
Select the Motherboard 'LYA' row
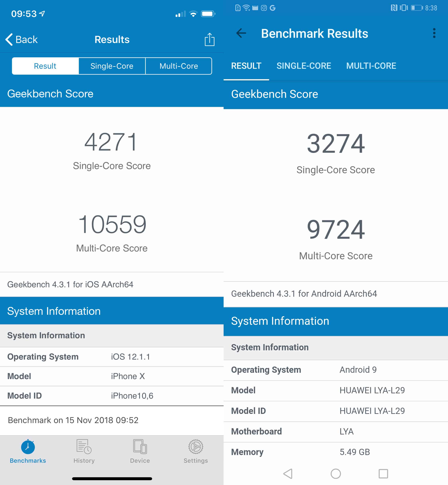tap(336, 432)
